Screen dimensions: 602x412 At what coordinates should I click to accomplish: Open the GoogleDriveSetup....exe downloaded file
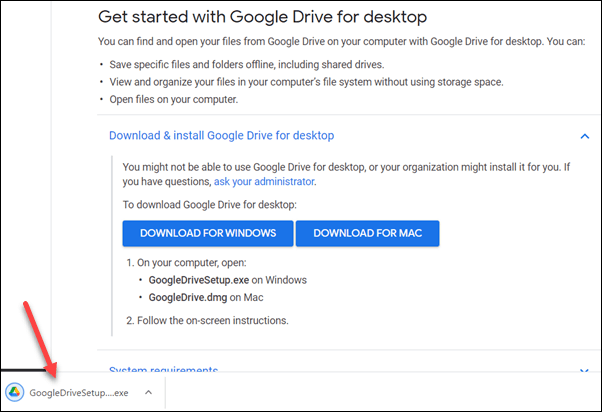(x=79, y=393)
